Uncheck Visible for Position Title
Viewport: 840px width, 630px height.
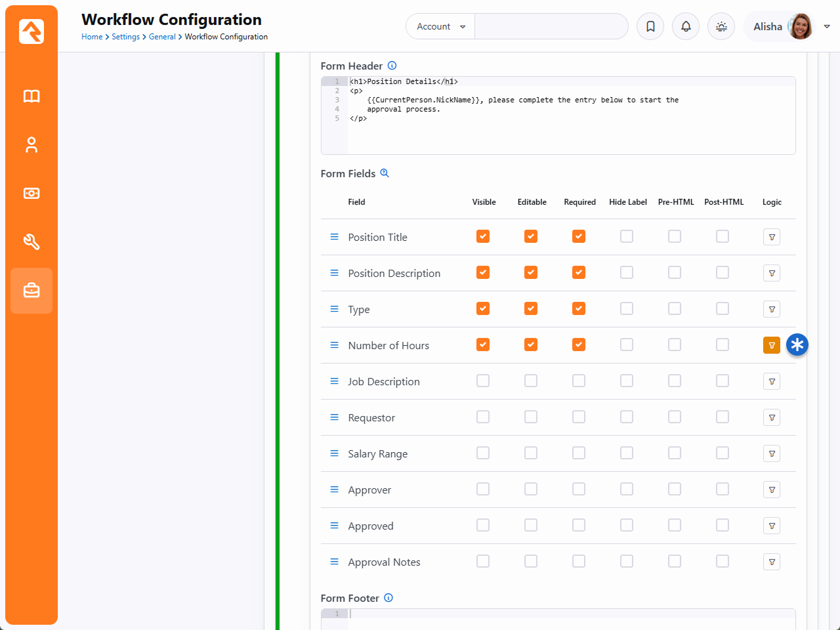pyautogui.click(x=483, y=236)
